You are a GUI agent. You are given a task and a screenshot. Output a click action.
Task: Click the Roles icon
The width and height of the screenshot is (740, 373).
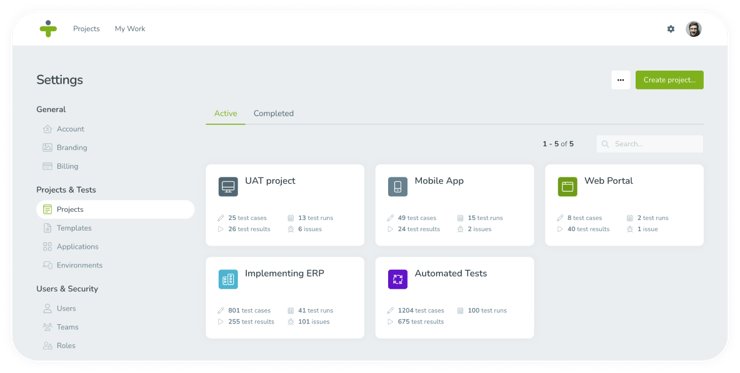click(x=47, y=346)
